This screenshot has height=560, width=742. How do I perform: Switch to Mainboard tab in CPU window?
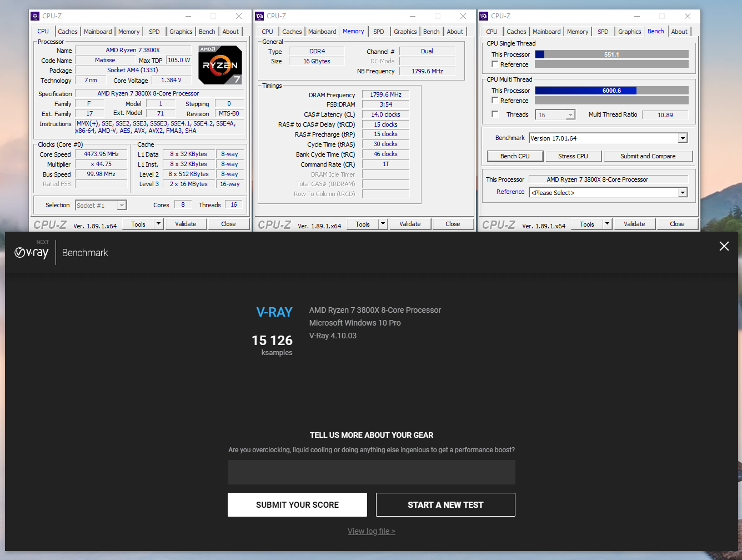point(98,32)
